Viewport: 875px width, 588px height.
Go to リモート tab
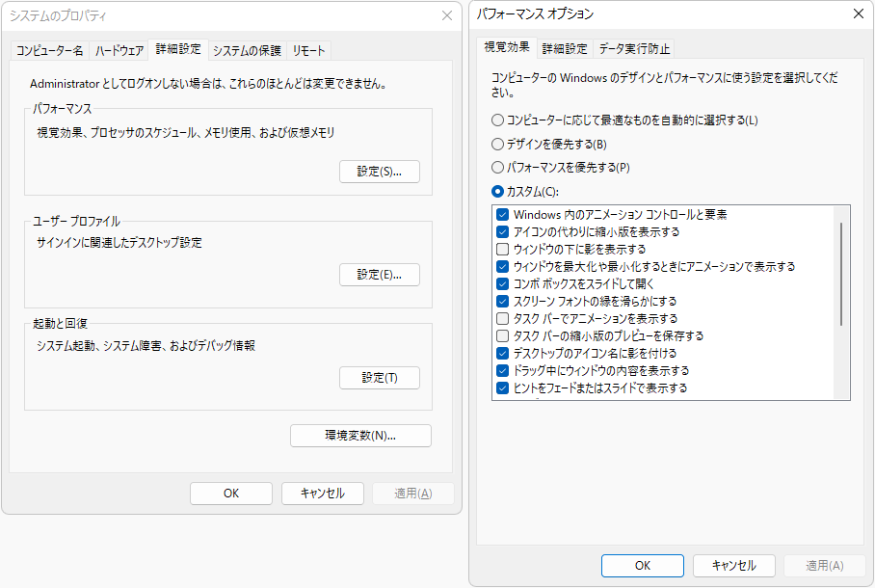point(308,51)
